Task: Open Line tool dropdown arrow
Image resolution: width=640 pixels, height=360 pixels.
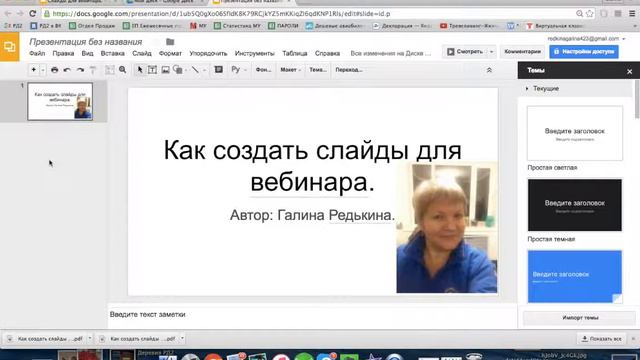Action: (204, 70)
